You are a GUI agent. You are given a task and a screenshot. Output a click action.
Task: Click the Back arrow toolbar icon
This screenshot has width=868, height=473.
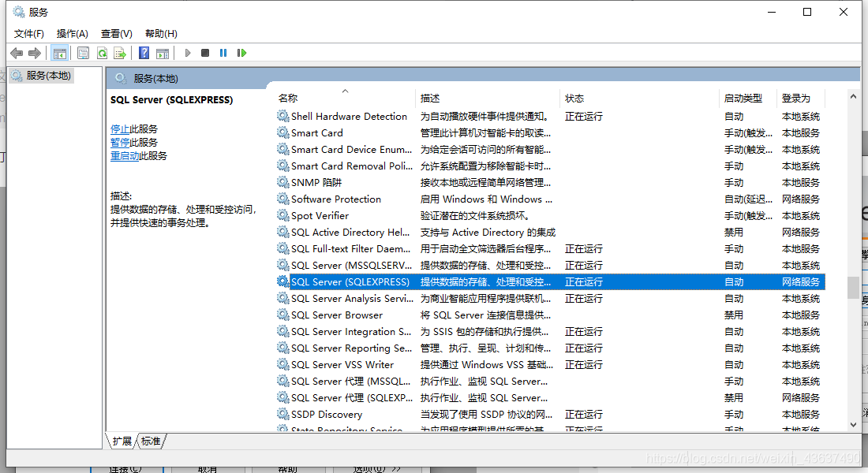[17, 53]
